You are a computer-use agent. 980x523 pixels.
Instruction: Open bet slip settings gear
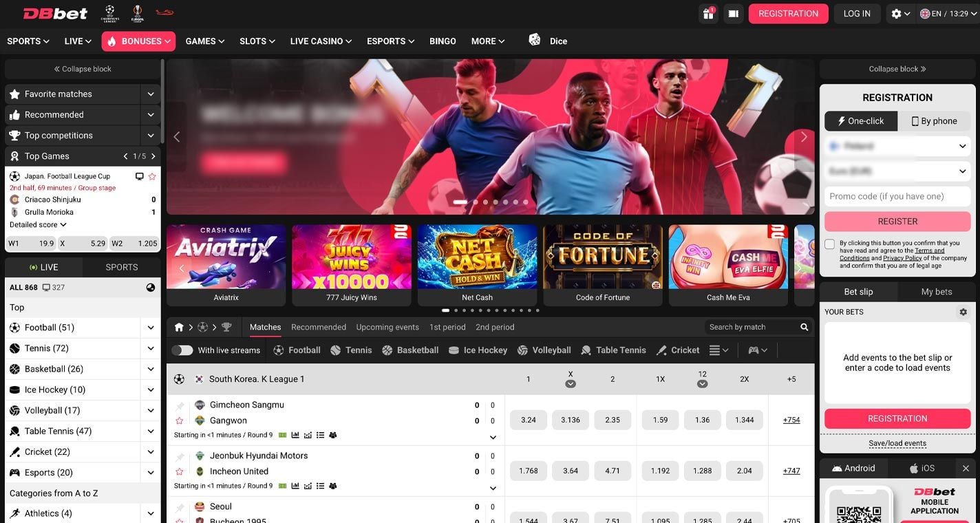click(x=963, y=312)
